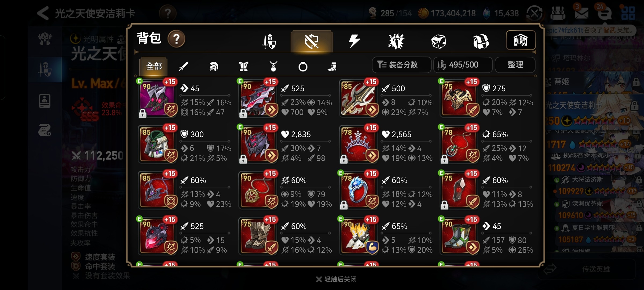Open the crossed-out shield equipment category

click(312, 41)
